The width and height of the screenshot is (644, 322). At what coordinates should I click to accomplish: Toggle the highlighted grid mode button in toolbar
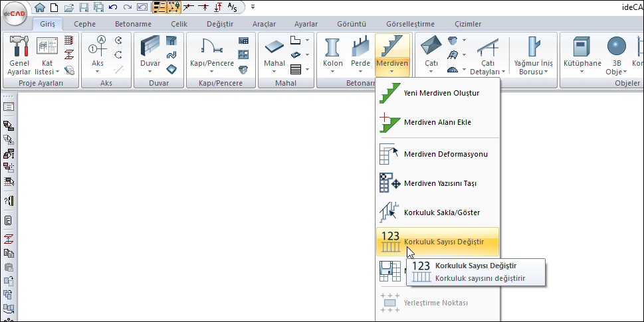point(160,7)
